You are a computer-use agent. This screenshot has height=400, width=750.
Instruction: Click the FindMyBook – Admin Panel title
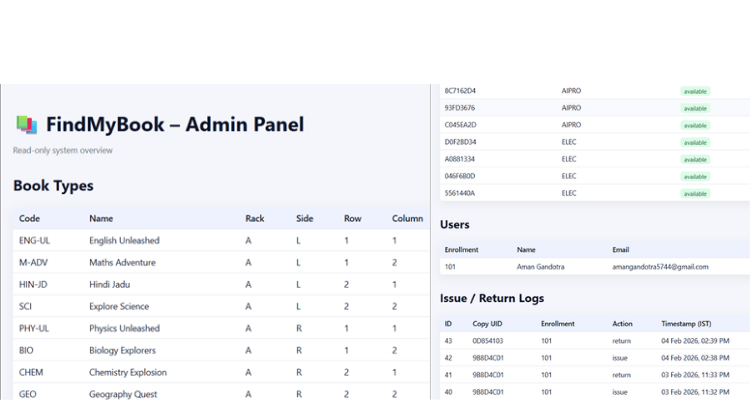pyautogui.click(x=174, y=125)
